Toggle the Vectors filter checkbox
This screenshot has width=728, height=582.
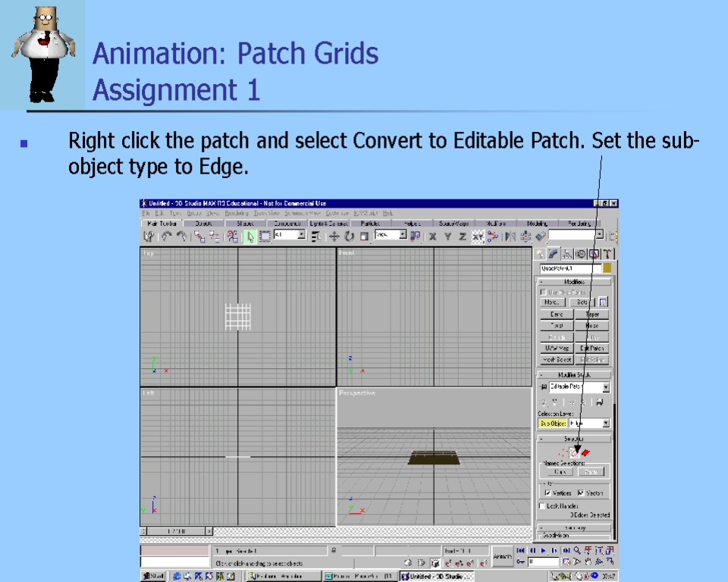point(581,493)
